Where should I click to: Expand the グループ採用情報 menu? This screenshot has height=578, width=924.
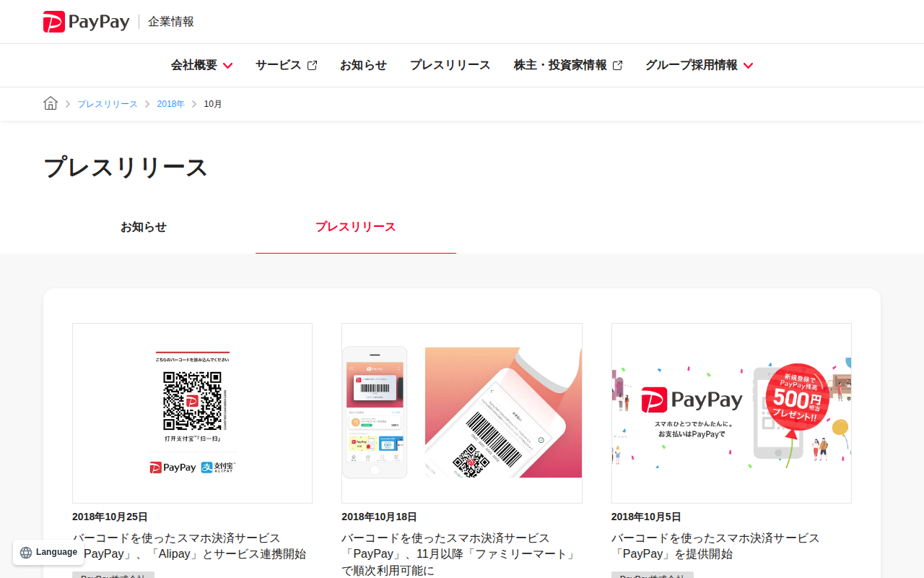pos(699,65)
